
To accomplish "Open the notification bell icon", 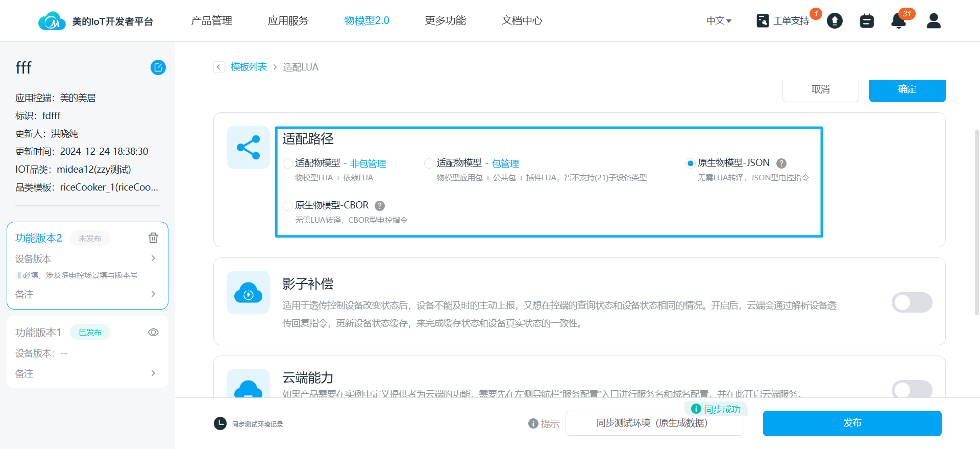I will [x=898, y=21].
